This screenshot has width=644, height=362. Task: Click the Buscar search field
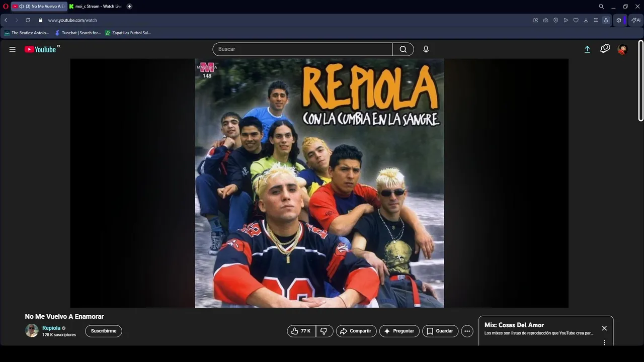(x=302, y=49)
